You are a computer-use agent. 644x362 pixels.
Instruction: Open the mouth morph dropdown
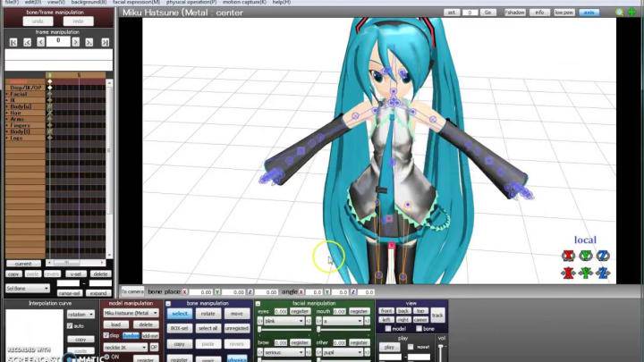(x=343, y=321)
